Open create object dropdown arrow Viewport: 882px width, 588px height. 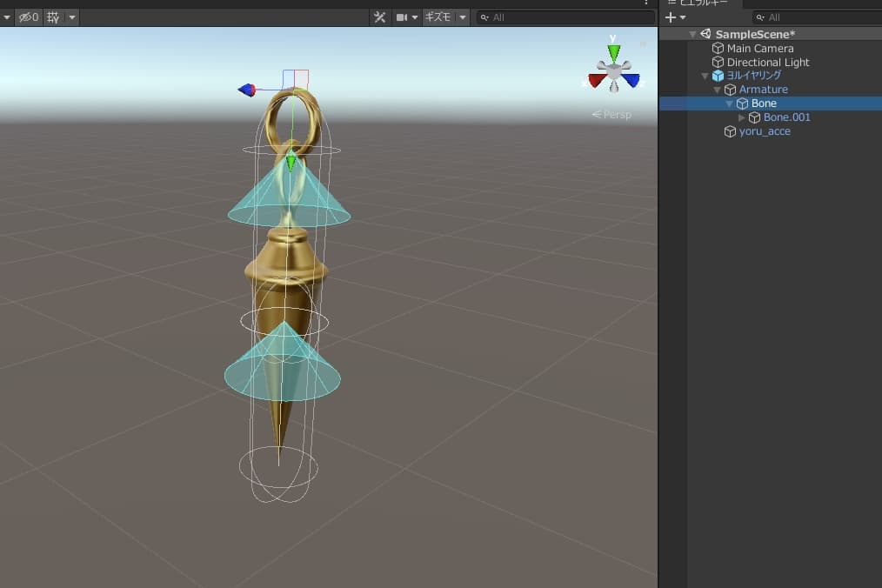[683, 17]
